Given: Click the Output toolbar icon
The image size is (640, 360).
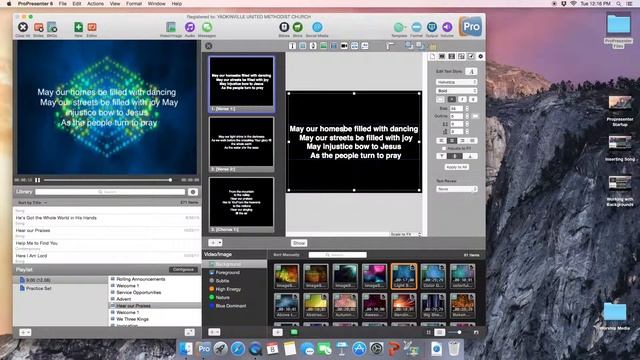Looking at the screenshot, I should click(x=432, y=27).
